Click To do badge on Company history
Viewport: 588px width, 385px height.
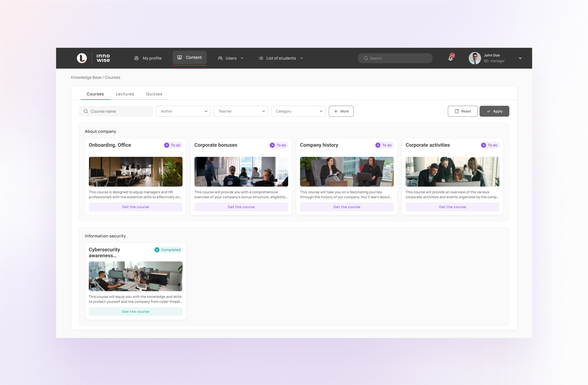tap(384, 145)
